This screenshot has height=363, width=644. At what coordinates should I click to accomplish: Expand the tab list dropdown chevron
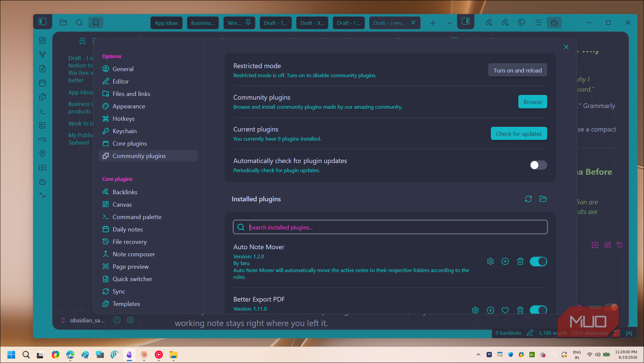[449, 23]
